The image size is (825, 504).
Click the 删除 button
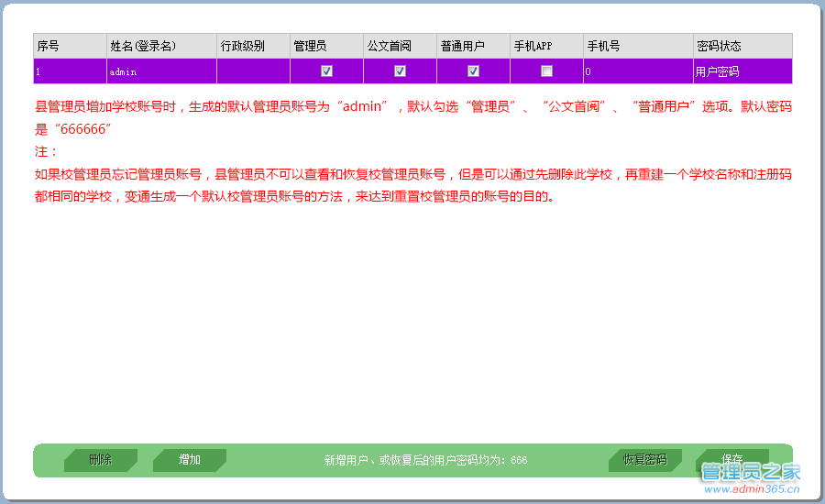tap(101, 460)
